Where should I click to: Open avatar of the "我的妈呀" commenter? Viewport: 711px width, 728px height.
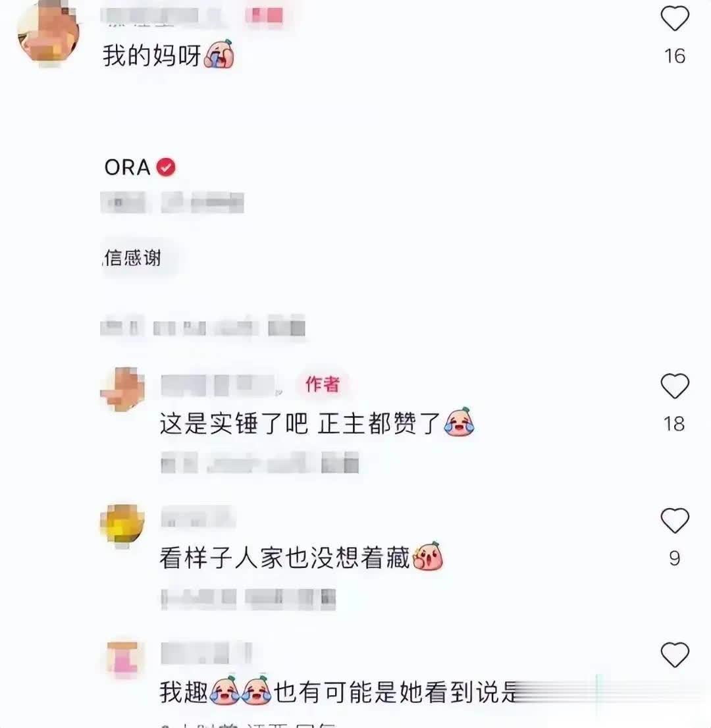click(48, 32)
